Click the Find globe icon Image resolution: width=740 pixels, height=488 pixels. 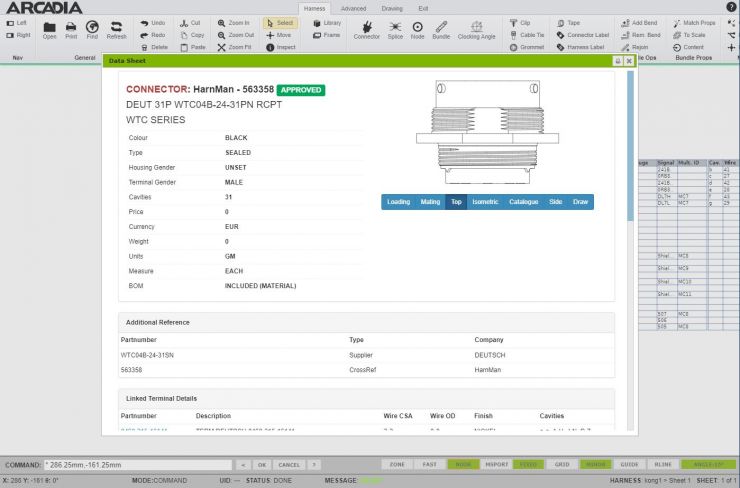[x=92, y=30]
